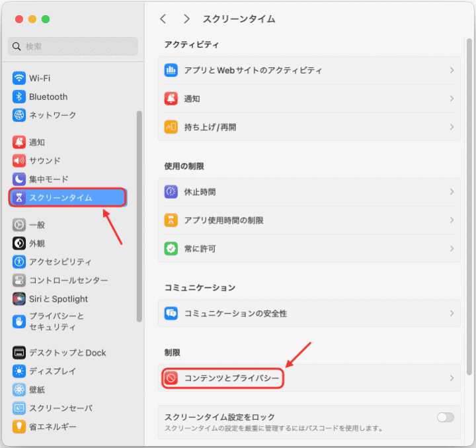Select 一般 label in the sidebar

tap(37, 224)
